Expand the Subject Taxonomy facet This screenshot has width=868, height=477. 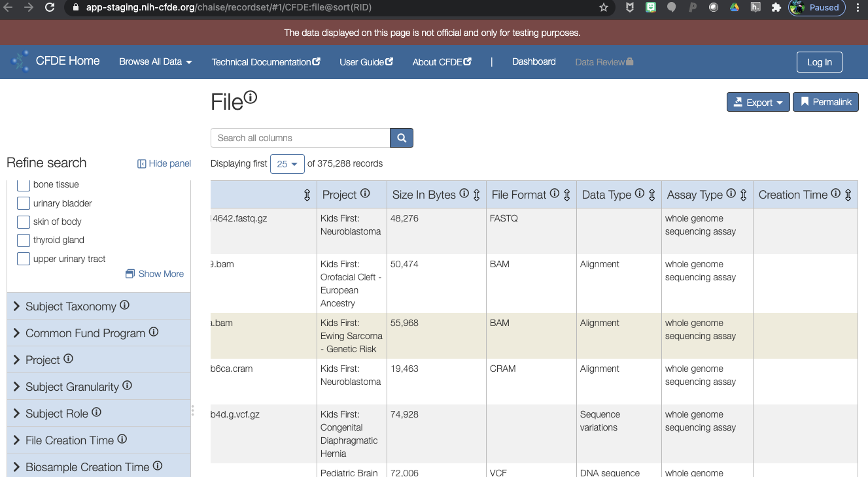coord(99,306)
